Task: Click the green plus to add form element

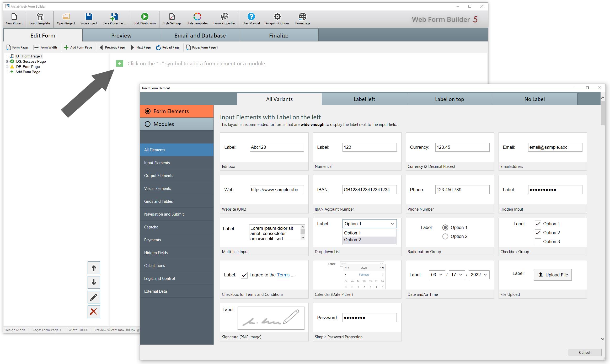Action: (120, 63)
